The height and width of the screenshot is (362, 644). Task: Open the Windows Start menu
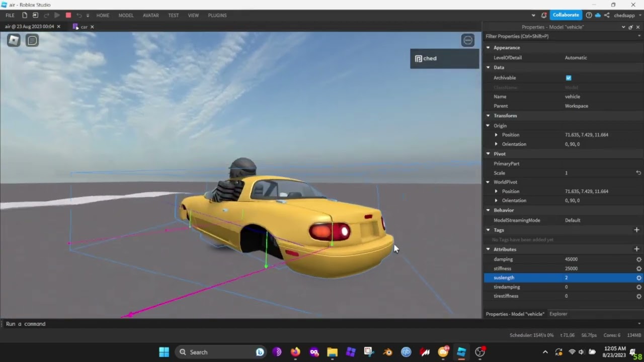(x=164, y=352)
